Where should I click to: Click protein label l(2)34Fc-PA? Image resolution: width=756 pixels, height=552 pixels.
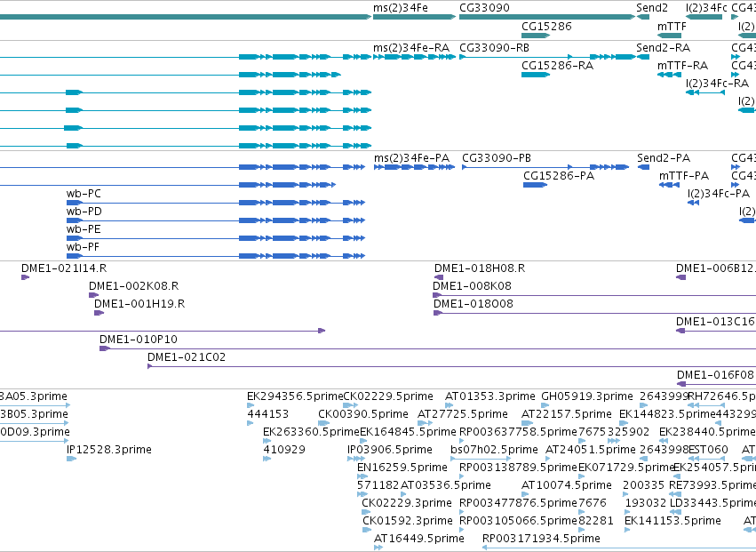pyautogui.click(x=719, y=194)
